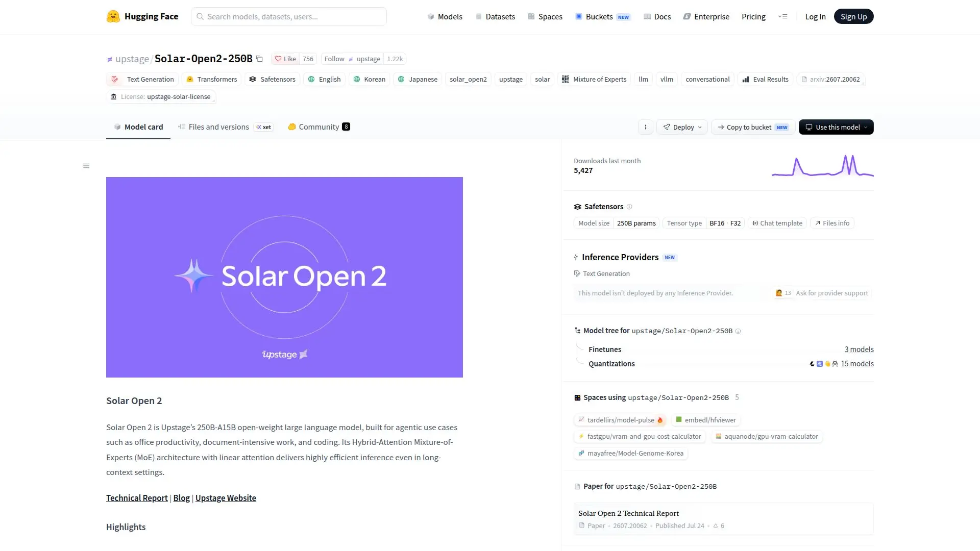Click the Solar Open 2 Technical Report paper

click(724, 519)
